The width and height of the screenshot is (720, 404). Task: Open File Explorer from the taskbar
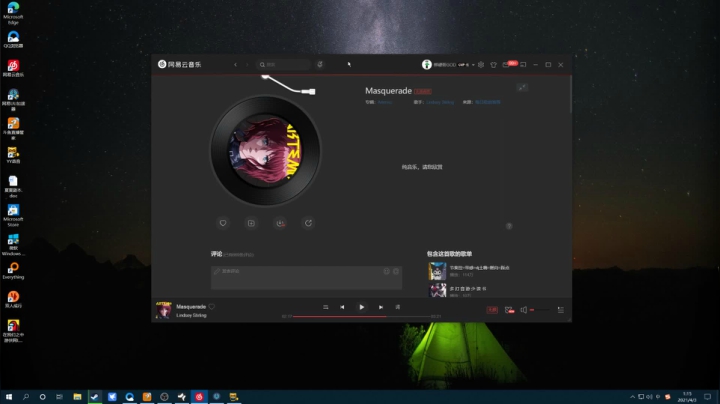77,397
